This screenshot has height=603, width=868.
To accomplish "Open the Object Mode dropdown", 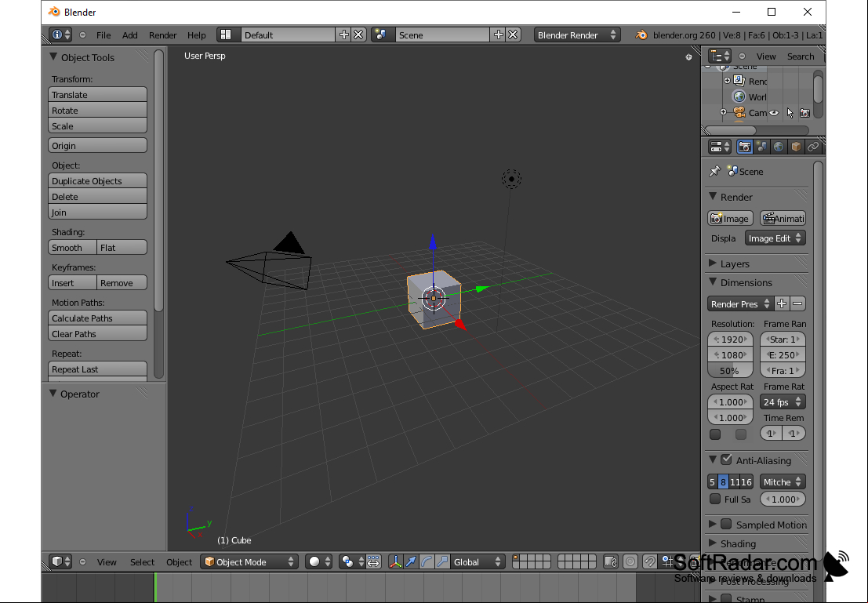I will [249, 561].
